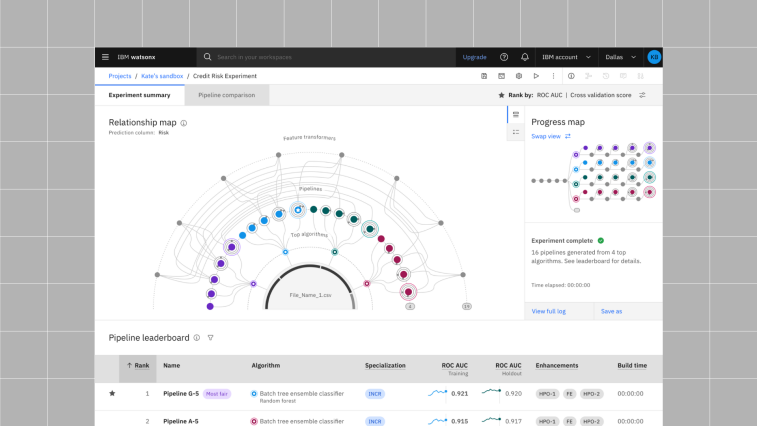757x426 pixels.
Task: Sort by Build time column header
Action: 632,366
